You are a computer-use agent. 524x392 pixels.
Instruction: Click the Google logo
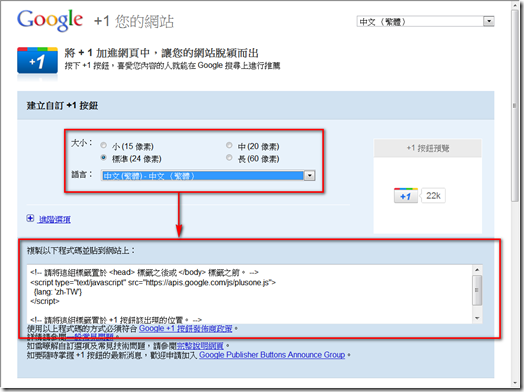(x=50, y=21)
